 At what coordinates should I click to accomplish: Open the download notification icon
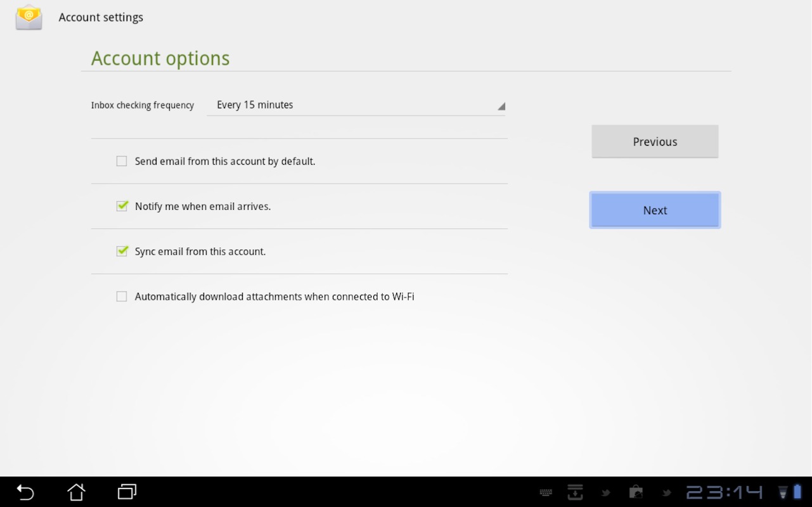coord(575,492)
